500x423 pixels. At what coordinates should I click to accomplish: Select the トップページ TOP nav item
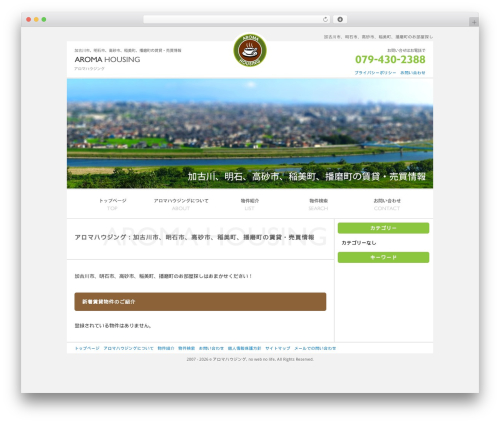pyautogui.click(x=112, y=204)
